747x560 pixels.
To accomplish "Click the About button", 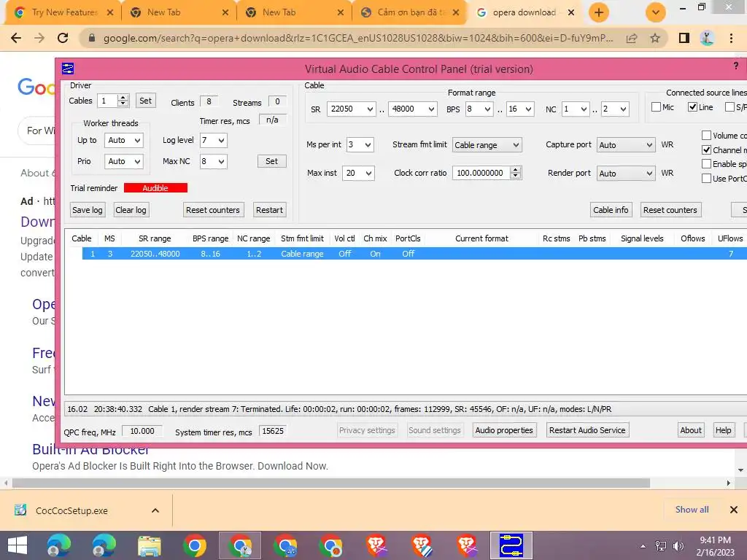I will point(691,430).
